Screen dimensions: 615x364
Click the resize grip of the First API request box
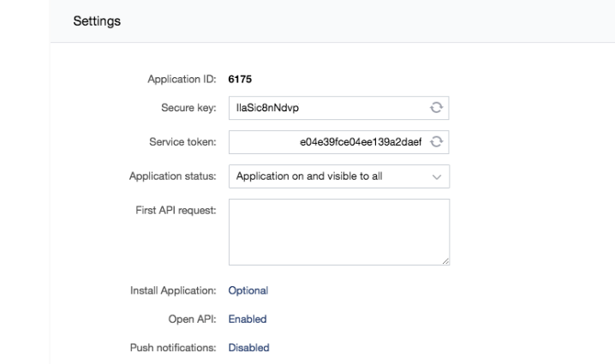(x=445, y=261)
